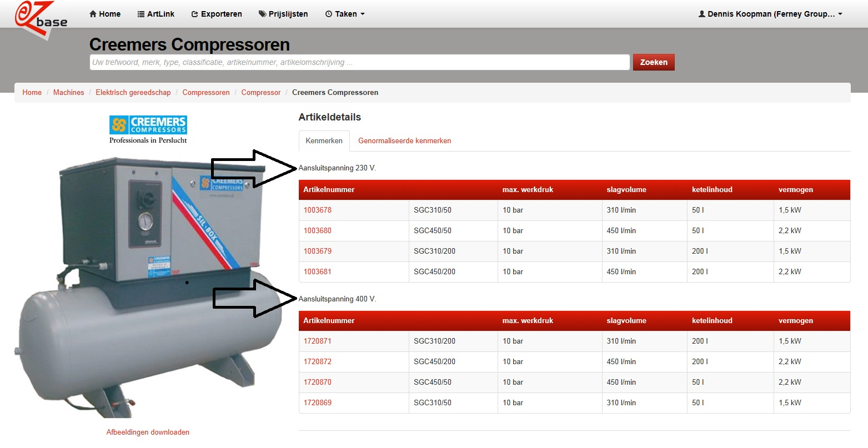Click 'Aansluitspanning 230 V.' heading text
Viewport: 868px width, 448px height.
337,168
